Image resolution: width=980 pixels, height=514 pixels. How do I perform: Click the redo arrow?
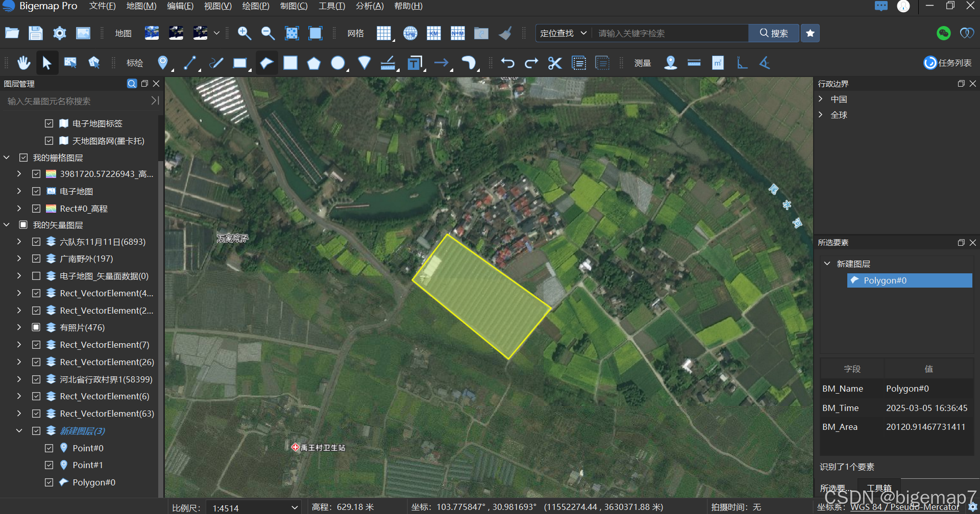pyautogui.click(x=531, y=63)
